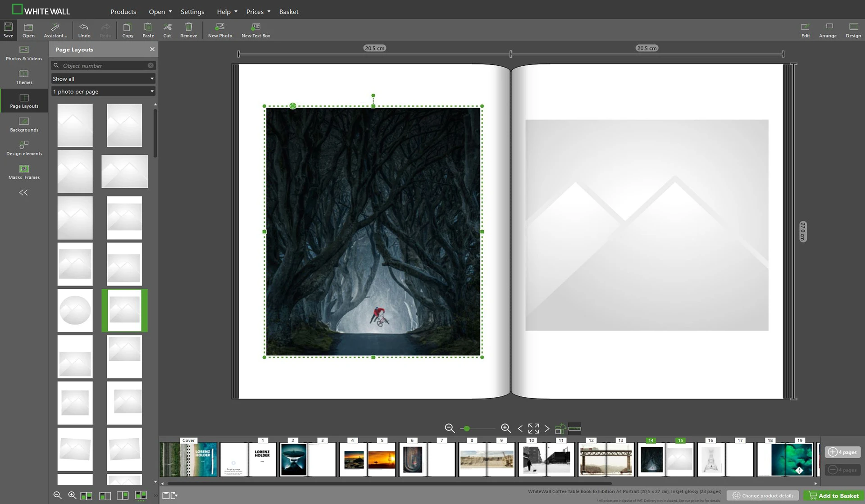Click the Add to Basket button
The image size is (865, 504).
coord(833,495)
